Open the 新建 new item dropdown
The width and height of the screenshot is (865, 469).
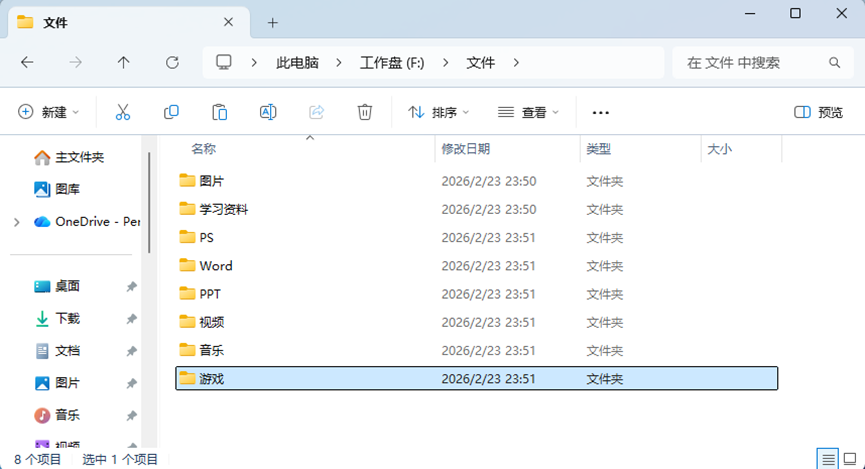(48, 113)
